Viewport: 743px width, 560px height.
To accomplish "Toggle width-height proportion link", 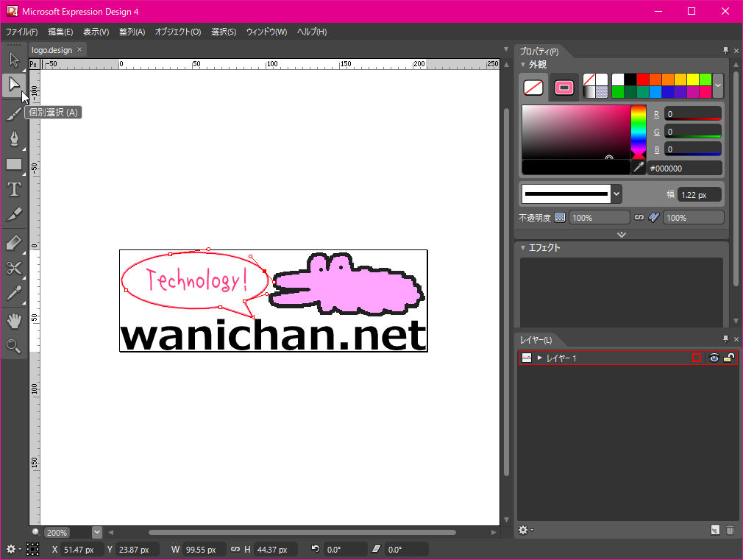I will click(235, 549).
